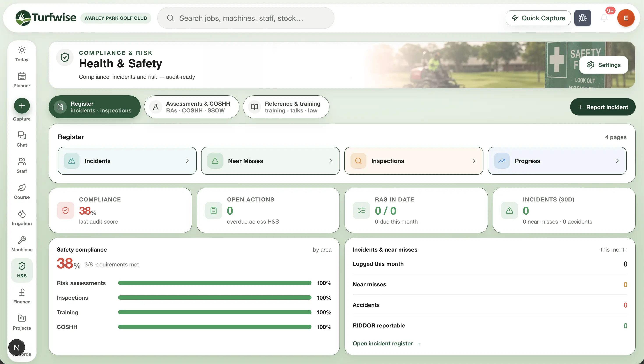Click 'Logged this month' row
This screenshot has height=364, width=644.
490,264
